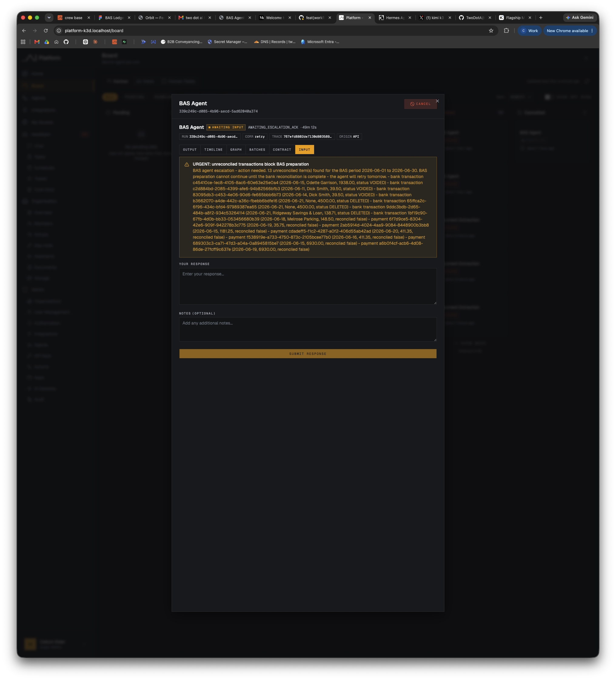Open the Gmail bookmark icon
The width and height of the screenshot is (616, 680).
pyautogui.click(x=37, y=42)
